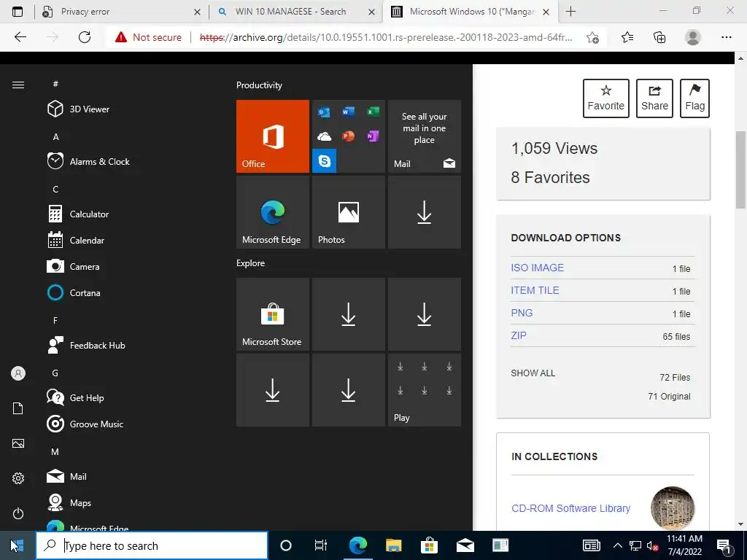Open the ITEM TILE download link
Viewport: 747px width, 560px height.
tap(535, 290)
